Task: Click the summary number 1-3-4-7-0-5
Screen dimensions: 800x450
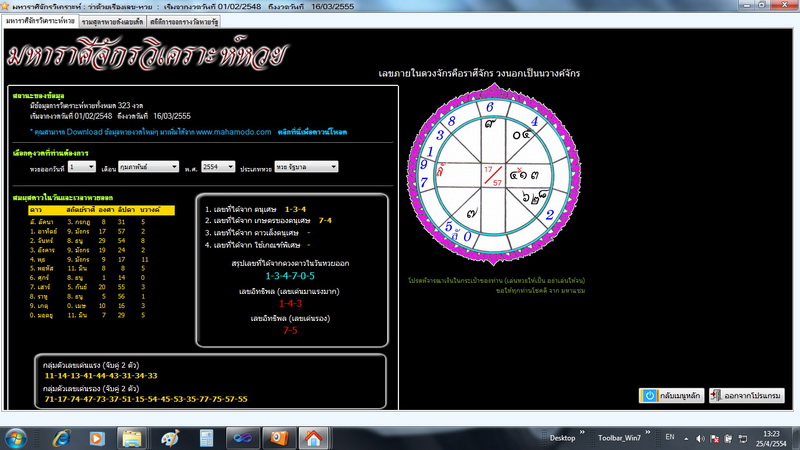Action: [x=290, y=276]
